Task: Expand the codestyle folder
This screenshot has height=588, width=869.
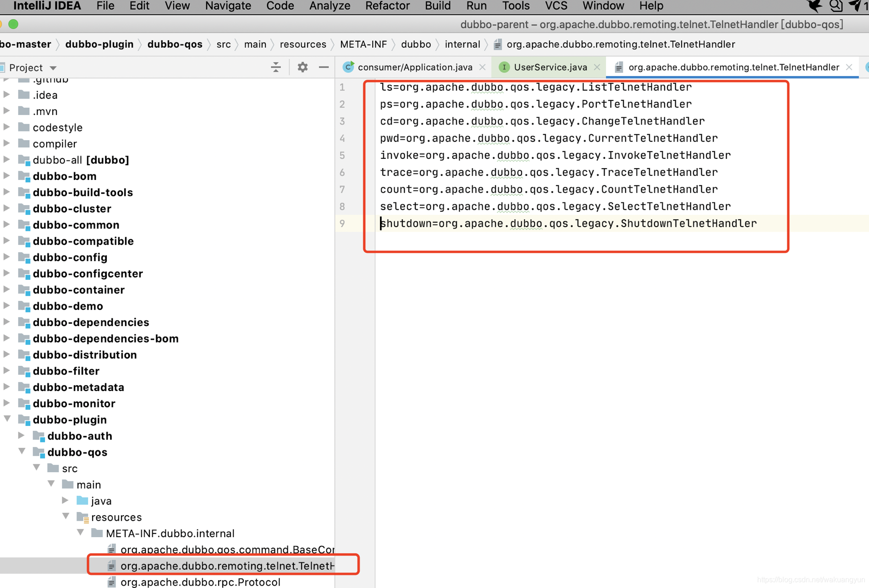Action: (7, 127)
